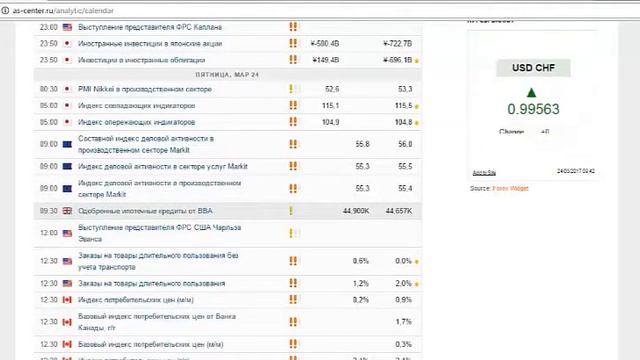Open event Иностранные инвестиции в японские акции
The width and height of the screenshot is (640, 360).
150,44
